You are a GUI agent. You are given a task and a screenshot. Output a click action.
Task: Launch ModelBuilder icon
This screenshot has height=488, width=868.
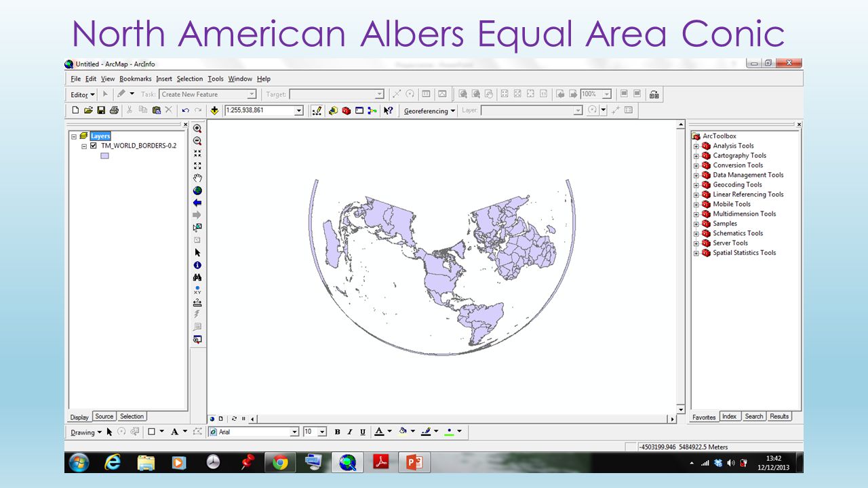(x=372, y=110)
